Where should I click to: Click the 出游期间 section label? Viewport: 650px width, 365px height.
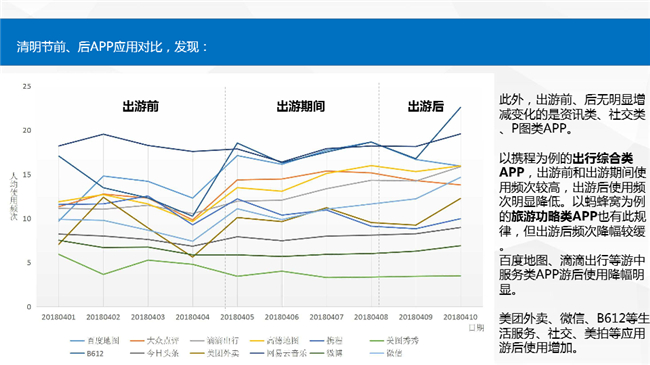[301, 106]
